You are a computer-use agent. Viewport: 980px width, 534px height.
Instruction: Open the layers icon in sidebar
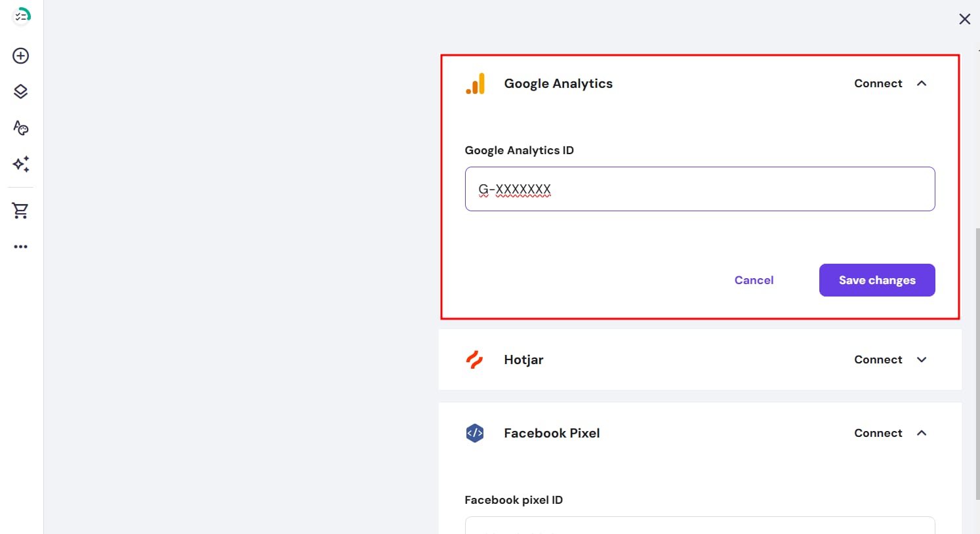[x=21, y=92]
